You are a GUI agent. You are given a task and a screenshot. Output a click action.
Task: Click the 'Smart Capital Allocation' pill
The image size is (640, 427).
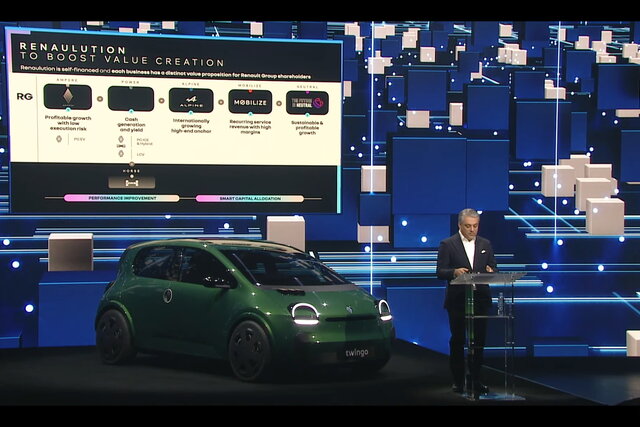coord(250,198)
